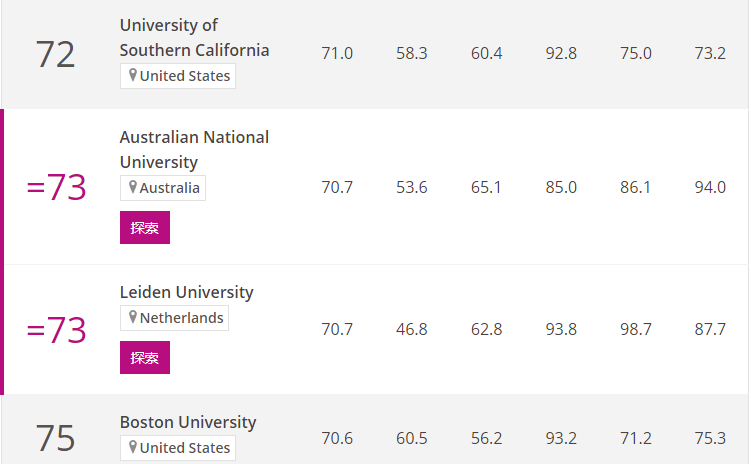Screen dimensions: 751x464
Task: Click the =73 rank next to Australian National University
Action: pos(57,187)
